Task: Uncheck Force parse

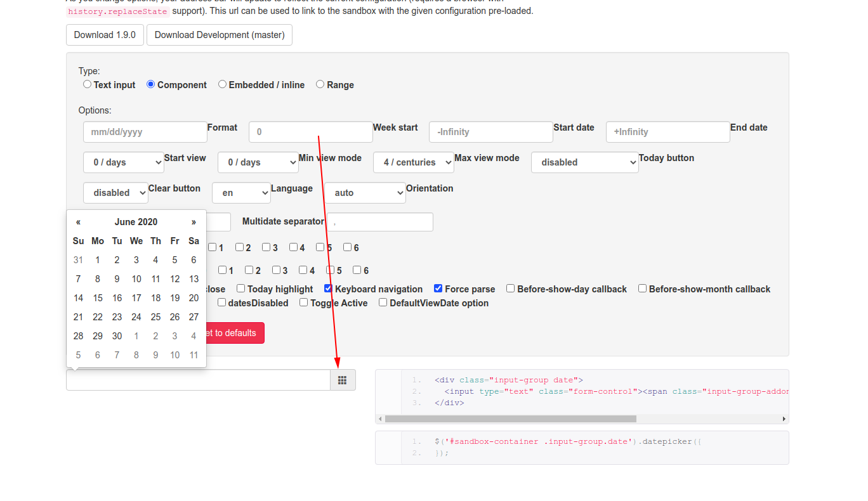Action: [438, 289]
